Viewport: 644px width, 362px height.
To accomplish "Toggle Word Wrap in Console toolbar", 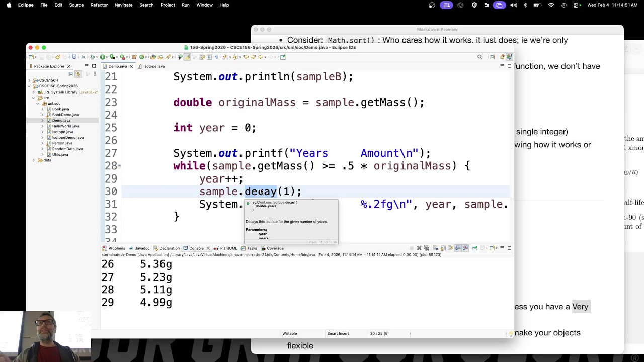I will 451,248.
